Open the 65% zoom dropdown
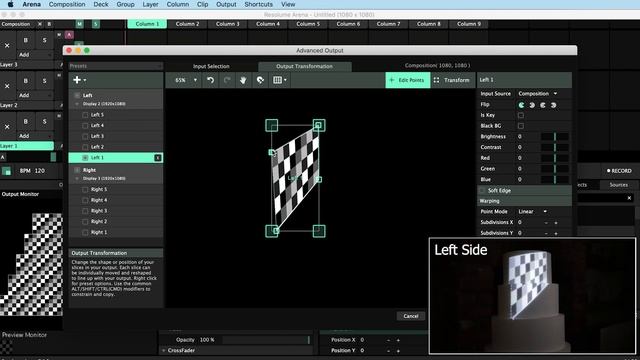 [186, 80]
